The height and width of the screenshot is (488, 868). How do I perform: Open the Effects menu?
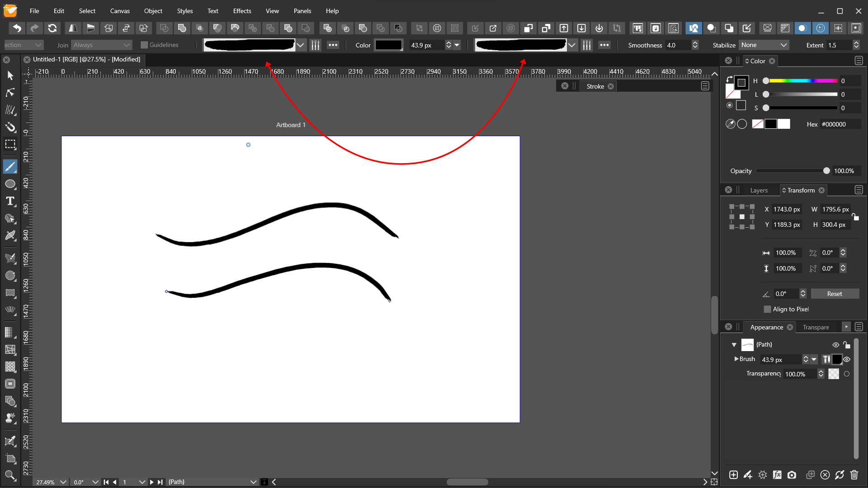(242, 11)
